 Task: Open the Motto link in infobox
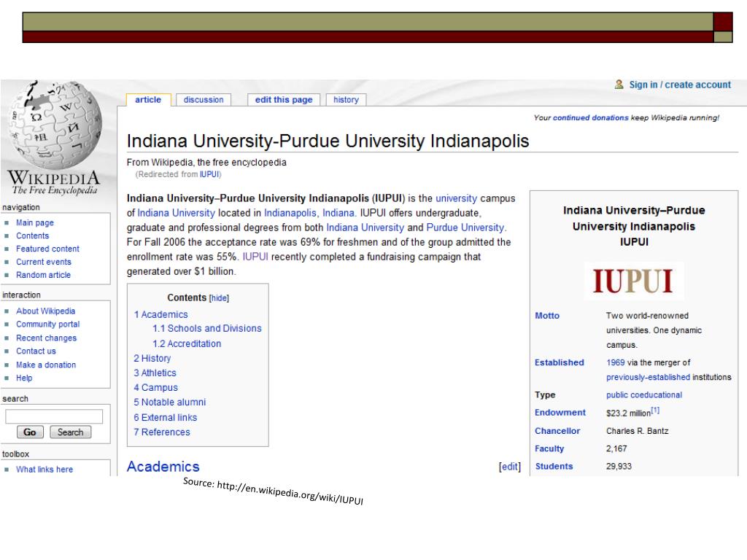tap(547, 316)
